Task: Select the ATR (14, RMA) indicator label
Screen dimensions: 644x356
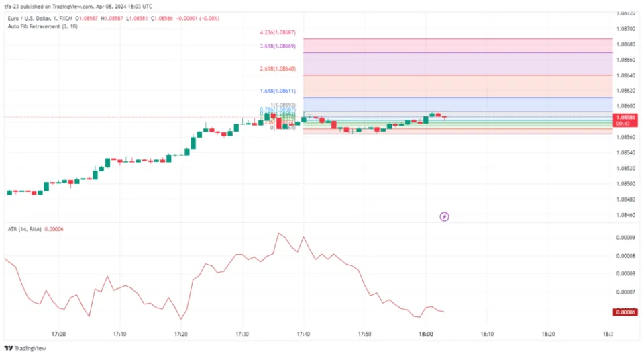Action: click(x=24, y=229)
